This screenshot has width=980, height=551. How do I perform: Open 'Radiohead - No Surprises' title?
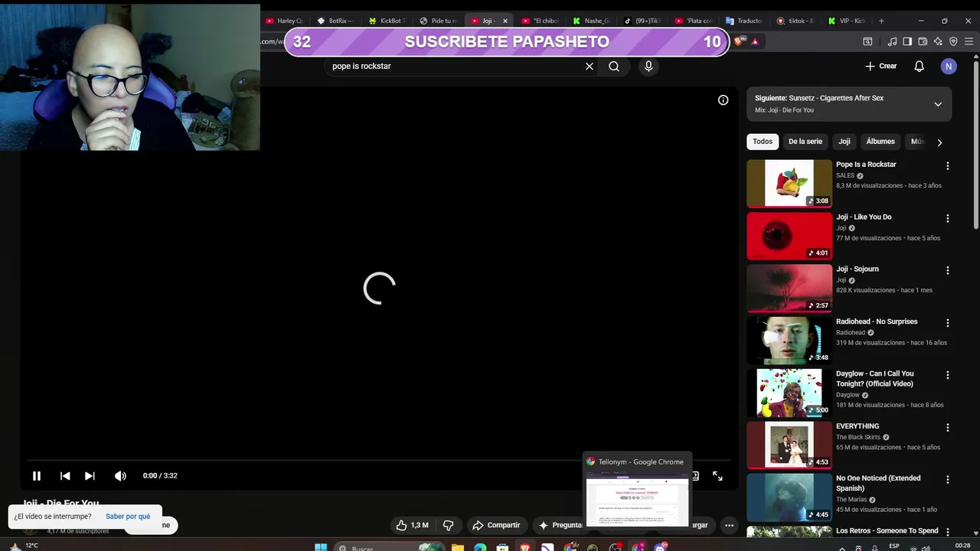tap(877, 322)
